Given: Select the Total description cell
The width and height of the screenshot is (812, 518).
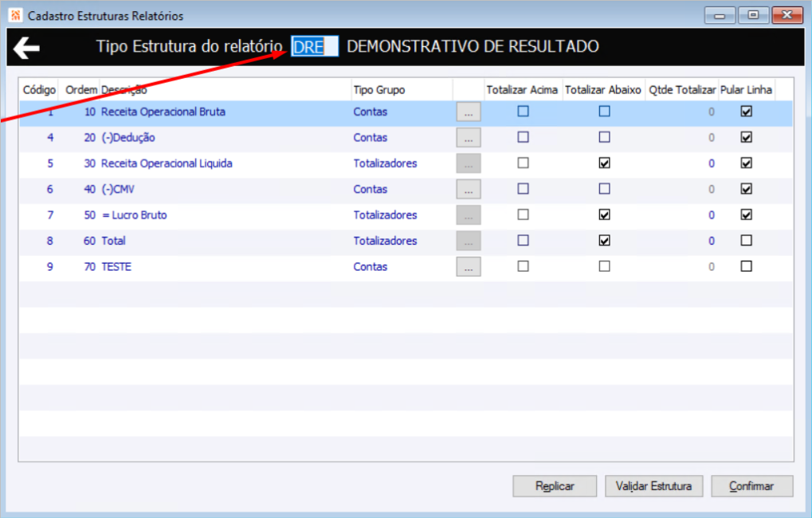Looking at the screenshot, I should pos(113,241).
